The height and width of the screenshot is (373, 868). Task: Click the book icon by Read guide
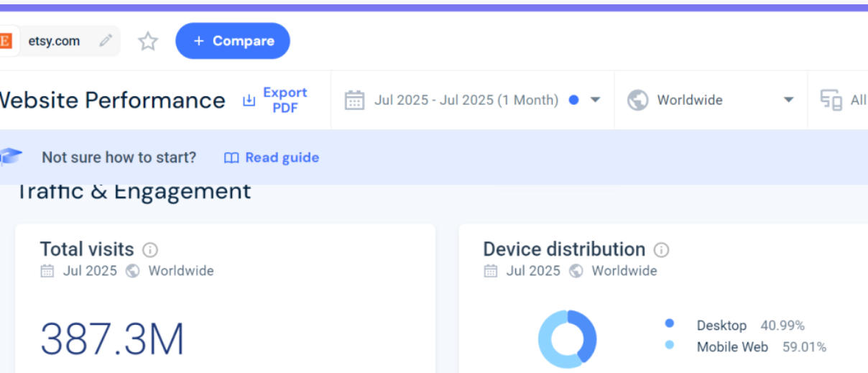[231, 158]
